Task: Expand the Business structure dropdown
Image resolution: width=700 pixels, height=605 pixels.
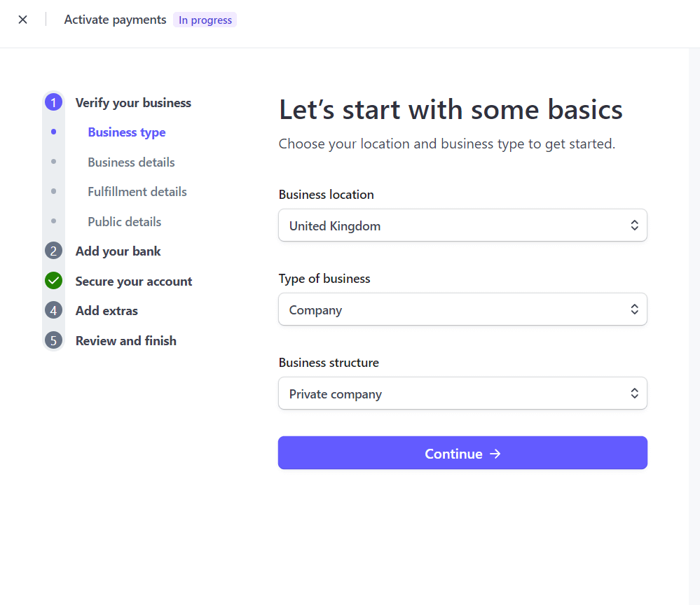Action: pos(462,394)
